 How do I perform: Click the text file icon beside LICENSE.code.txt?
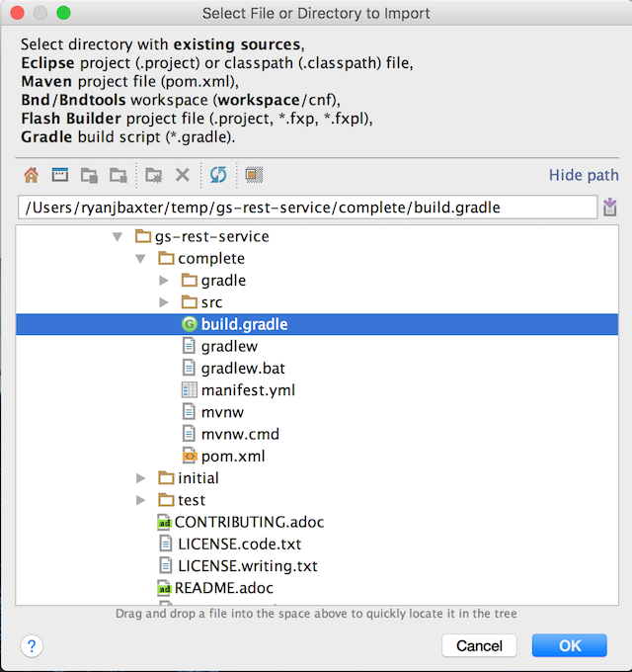[166, 544]
